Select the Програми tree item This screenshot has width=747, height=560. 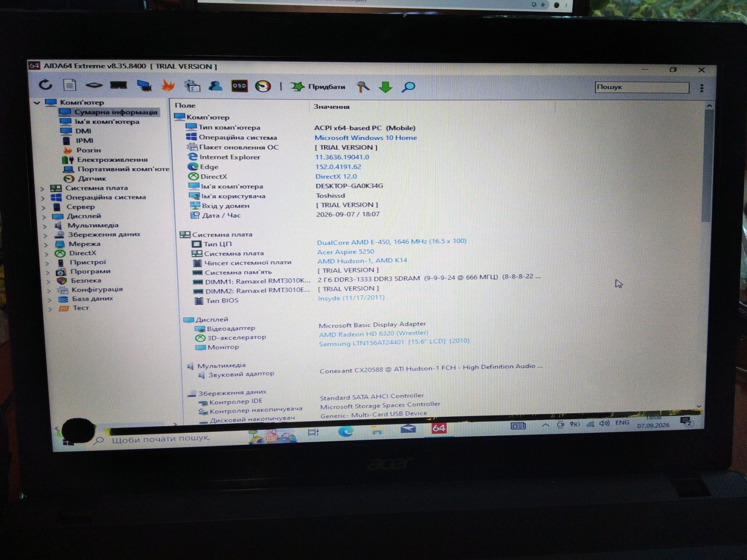[x=83, y=272]
